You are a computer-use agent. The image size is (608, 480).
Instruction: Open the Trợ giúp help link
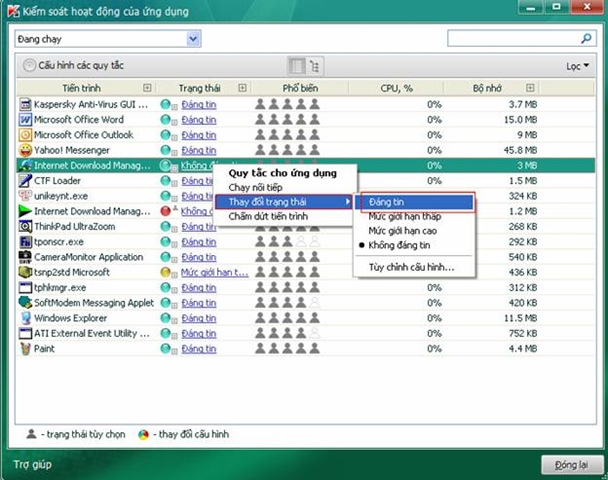tap(33, 464)
